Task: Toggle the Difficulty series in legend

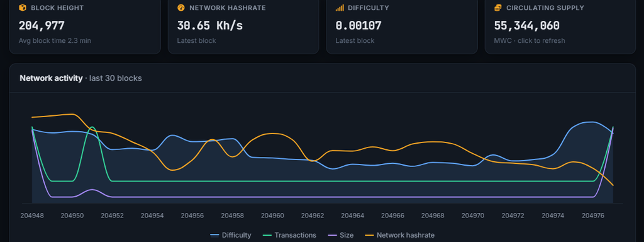Action: 230,236
